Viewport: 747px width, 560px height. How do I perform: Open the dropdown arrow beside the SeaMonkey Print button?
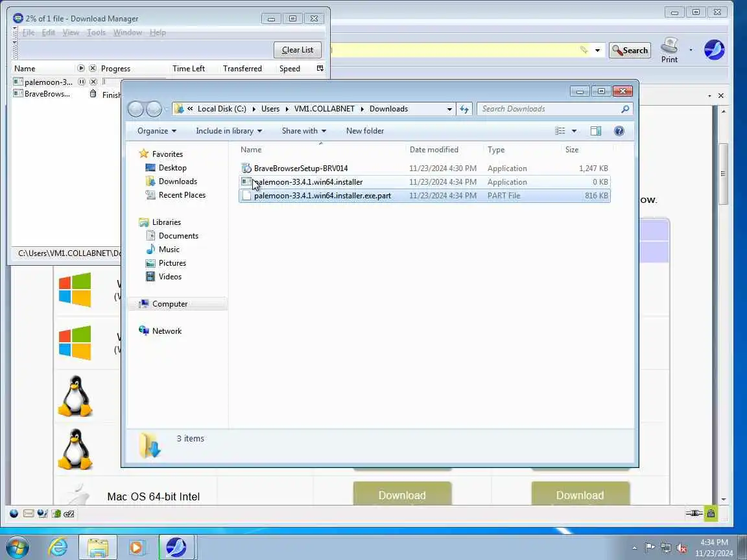(x=691, y=49)
